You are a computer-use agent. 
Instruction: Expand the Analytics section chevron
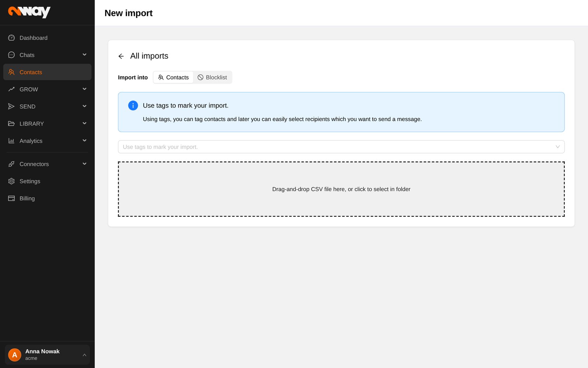[x=85, y=141]
